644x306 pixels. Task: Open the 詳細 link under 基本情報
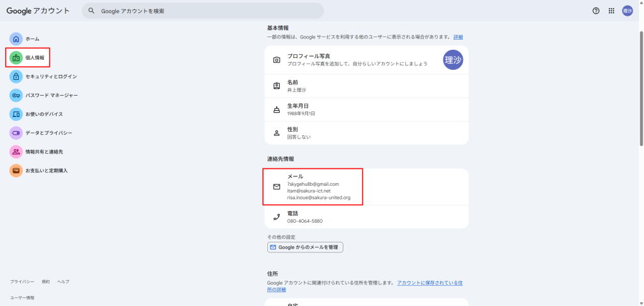coord(458,37)
